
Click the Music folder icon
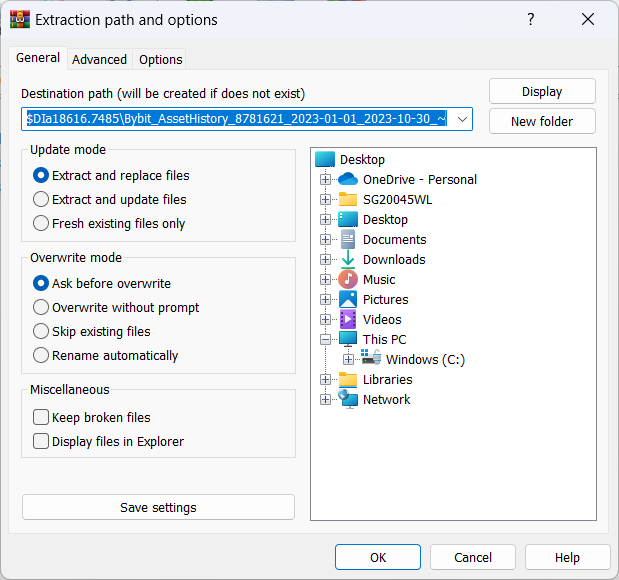pos(348,280)
